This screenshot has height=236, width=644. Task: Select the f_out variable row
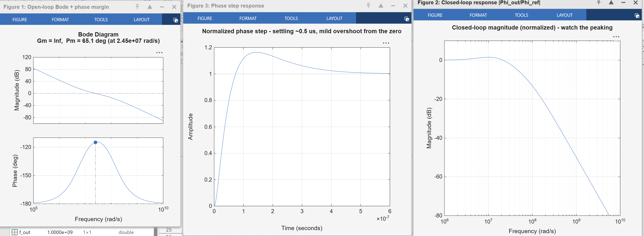82,232
